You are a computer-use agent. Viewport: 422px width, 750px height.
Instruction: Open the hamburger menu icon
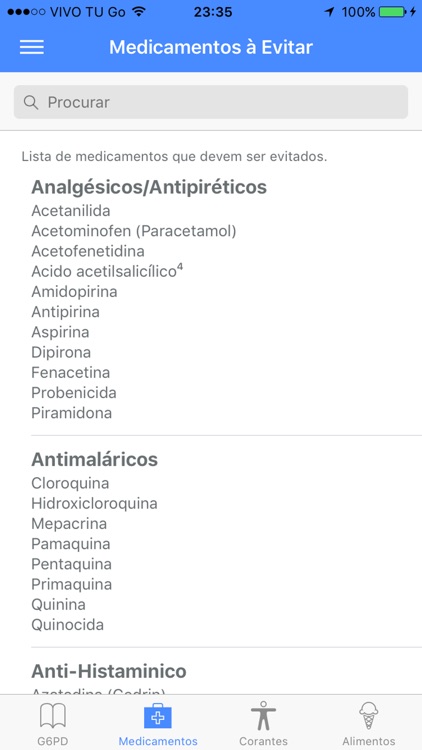pyautogui.click(x=32, y=47)
